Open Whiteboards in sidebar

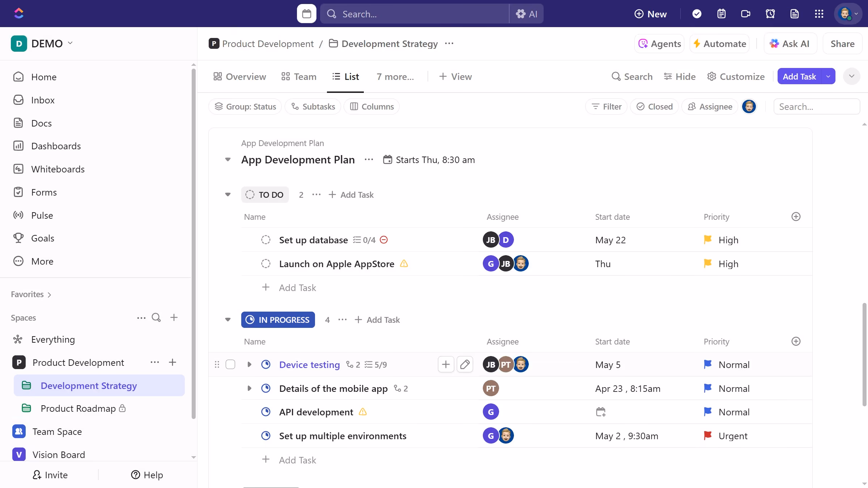(x=58, y=169)
